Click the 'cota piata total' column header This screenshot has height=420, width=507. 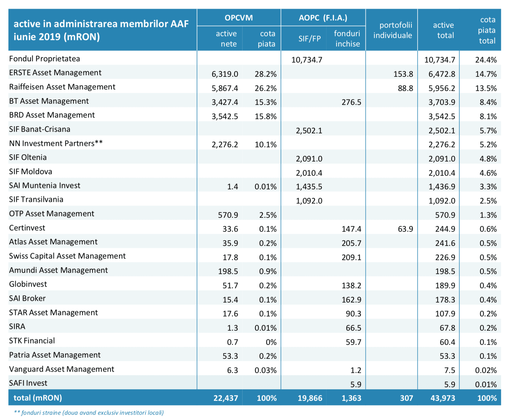point(487,30)
